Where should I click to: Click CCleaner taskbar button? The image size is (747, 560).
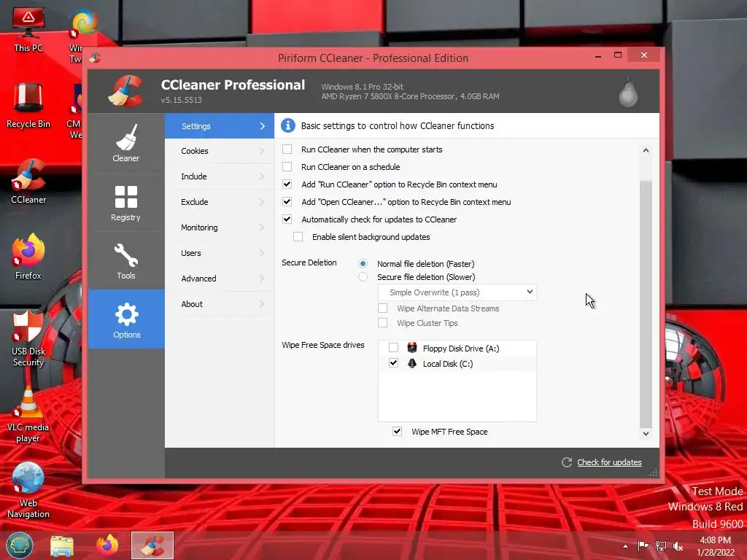point(152,545)
